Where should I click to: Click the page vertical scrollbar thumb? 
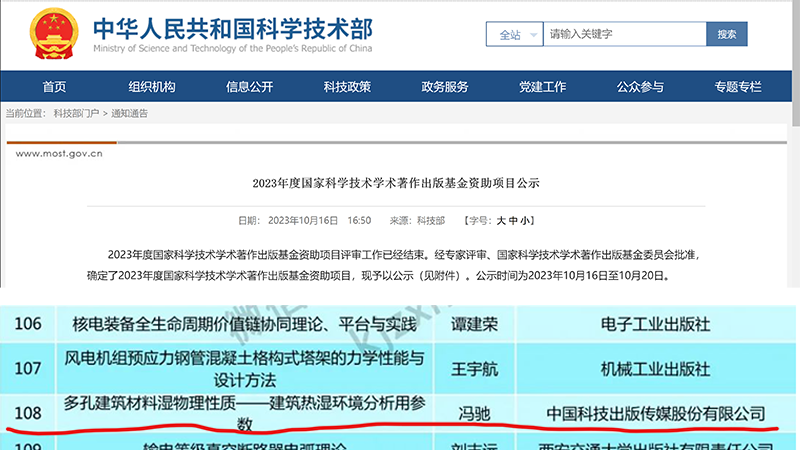click(796, 63)
